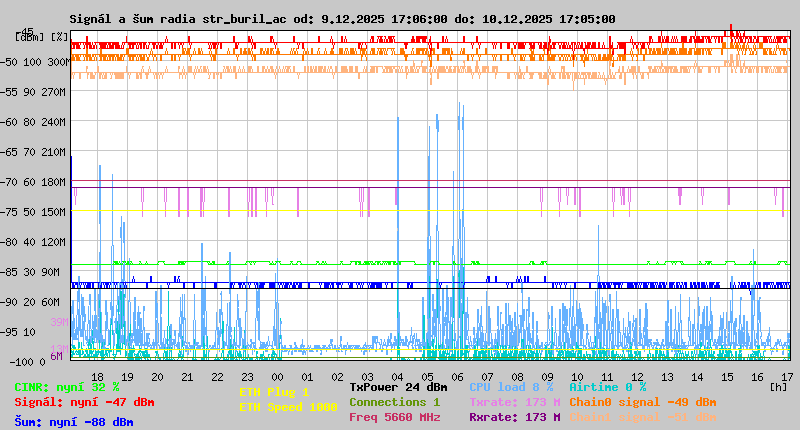Select the red Signál legend entry
800x430 pixels.
coord(84,402)
